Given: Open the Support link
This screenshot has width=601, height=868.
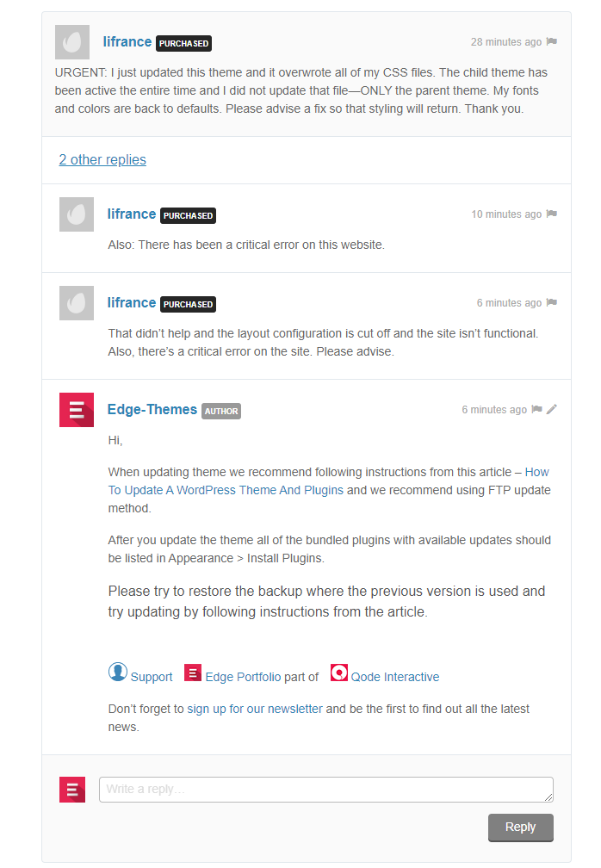Looking at the screenshot, I should coord(151,677).
